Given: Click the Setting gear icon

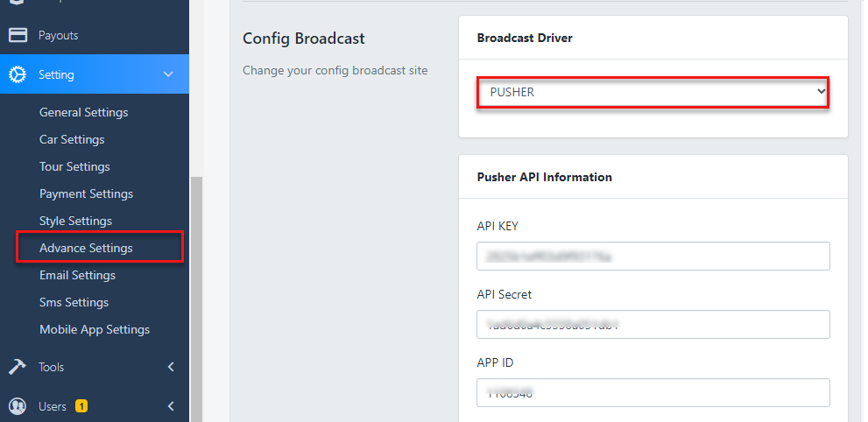Looking at the screenshot, I should click(18, 75).
